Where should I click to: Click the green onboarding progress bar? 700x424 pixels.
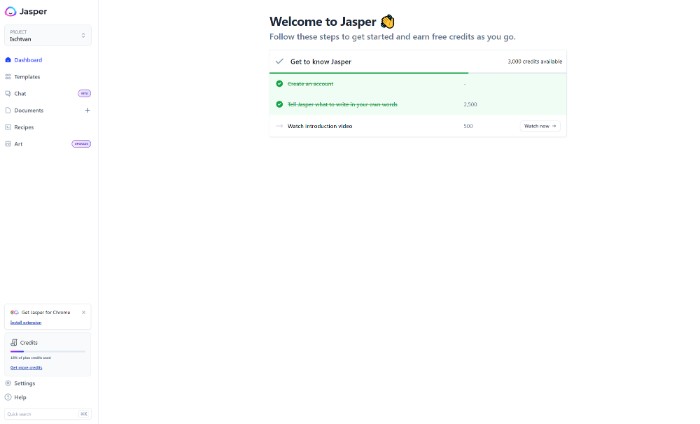click(369, 73)
